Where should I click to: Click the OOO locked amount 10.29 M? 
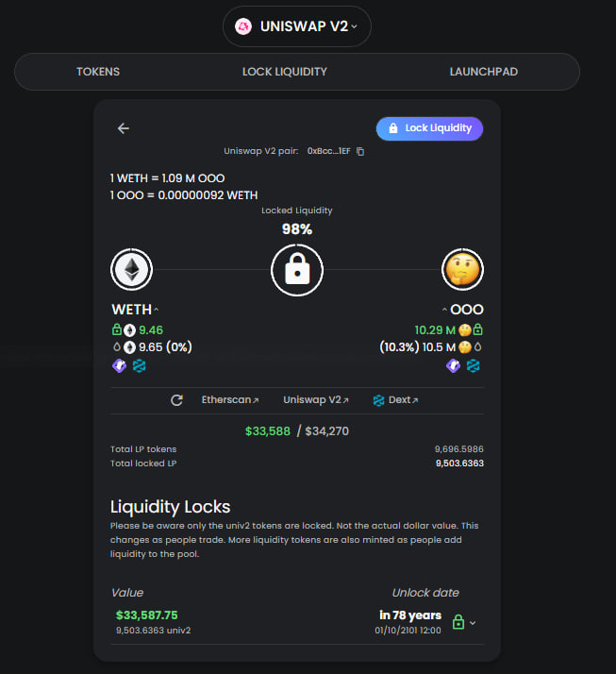(435, 330)
